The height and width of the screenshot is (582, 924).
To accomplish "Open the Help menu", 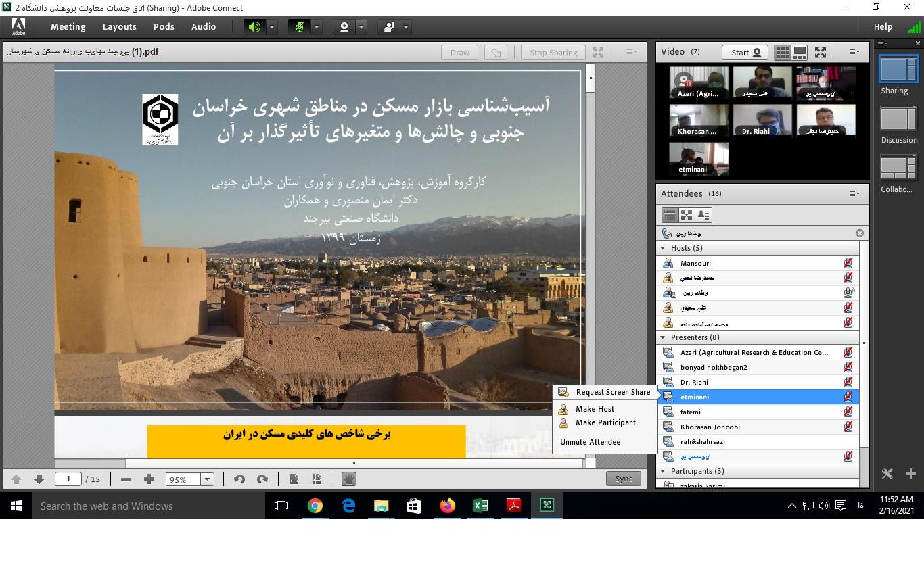I will (x=883, y=27).
